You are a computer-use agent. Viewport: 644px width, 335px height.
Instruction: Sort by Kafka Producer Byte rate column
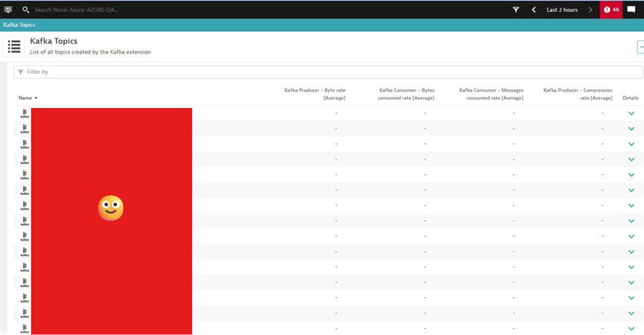click(x=314, y=94)
